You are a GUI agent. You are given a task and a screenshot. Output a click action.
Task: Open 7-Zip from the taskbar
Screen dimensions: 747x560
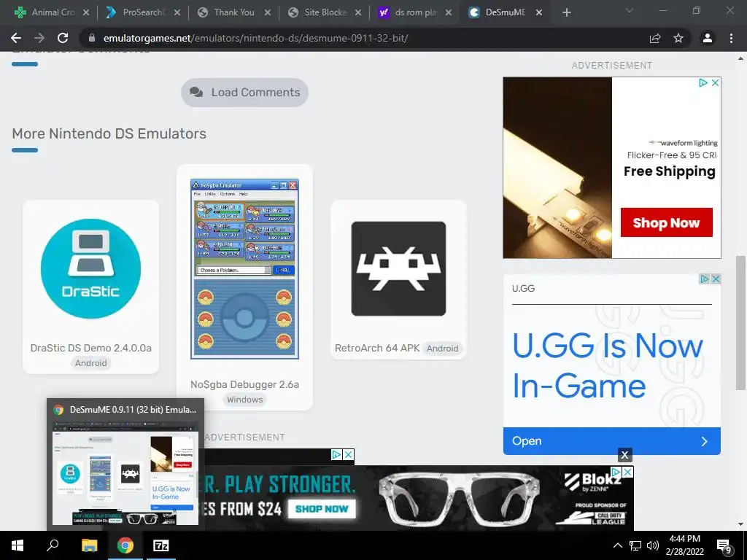(161, 545)
